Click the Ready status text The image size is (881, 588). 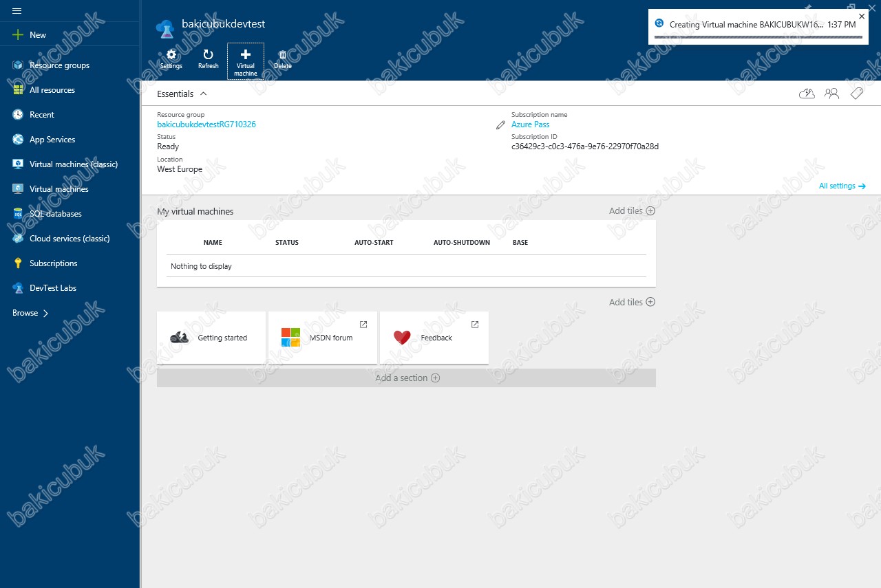tap(168, 146)
